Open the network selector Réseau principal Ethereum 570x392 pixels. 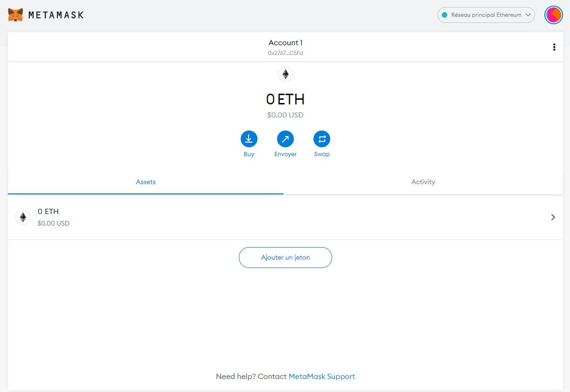486,15
